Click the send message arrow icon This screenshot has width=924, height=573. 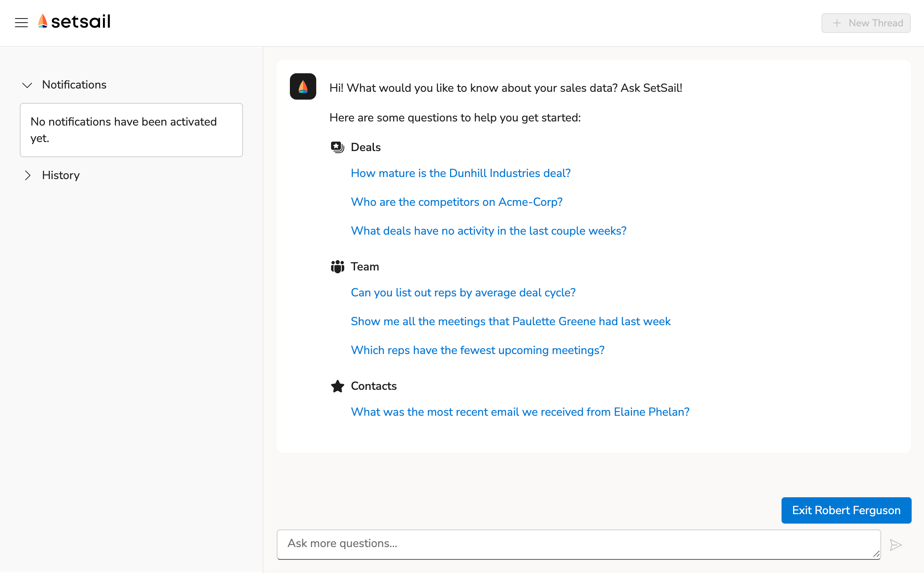coord(896,545)
